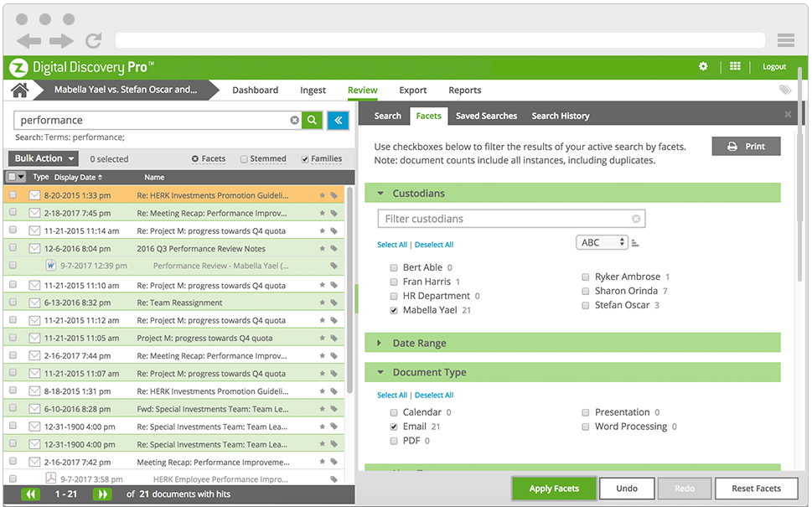The width and height of the screenshot is (812, 507).
Task: Open the Search History tab
Action: pyautogui.click(x=561, y=116)
